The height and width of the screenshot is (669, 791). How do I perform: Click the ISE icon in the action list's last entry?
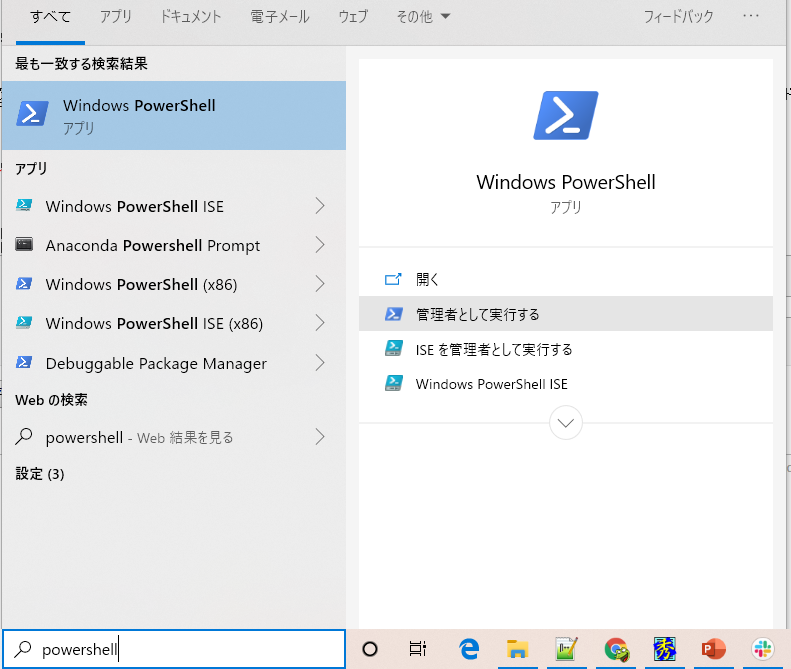coord(393,383)
